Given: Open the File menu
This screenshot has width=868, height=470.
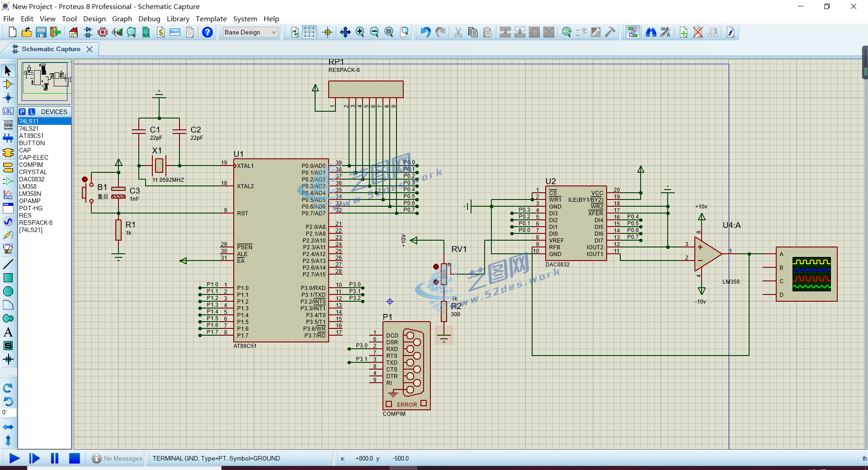Looking at the screenshot, I should coord(9,19).
